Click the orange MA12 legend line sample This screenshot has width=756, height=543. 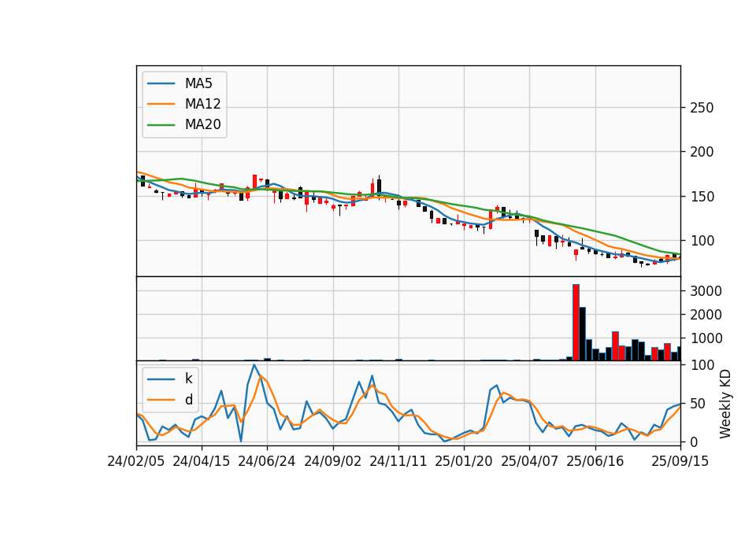tap(161, 104)
